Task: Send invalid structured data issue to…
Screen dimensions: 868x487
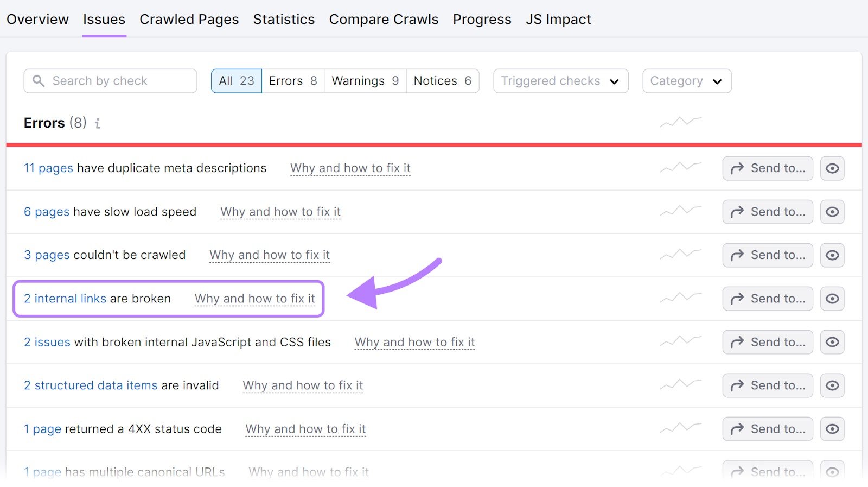Action: [x=768, y=385]
